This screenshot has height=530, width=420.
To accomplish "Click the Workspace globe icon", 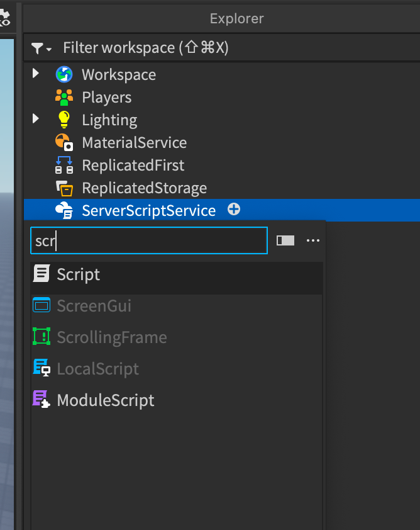I will (64, 75).
